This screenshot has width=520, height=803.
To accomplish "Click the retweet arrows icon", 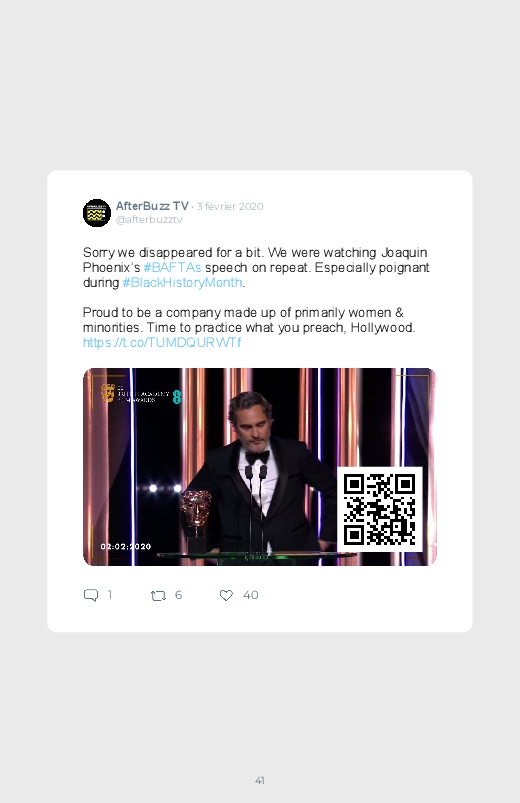I will (x=158, y=596).
